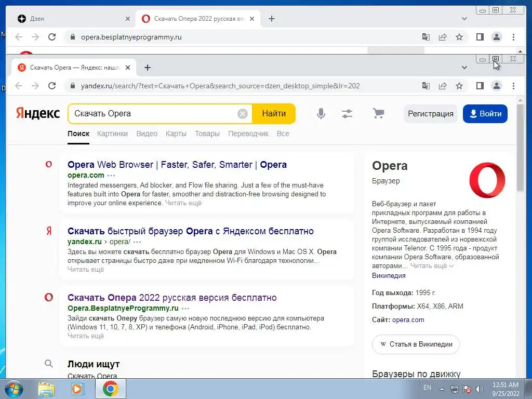Close the Скачать Opera — Яндекс tab
This screenshot has height=399, width=532.
128,68
